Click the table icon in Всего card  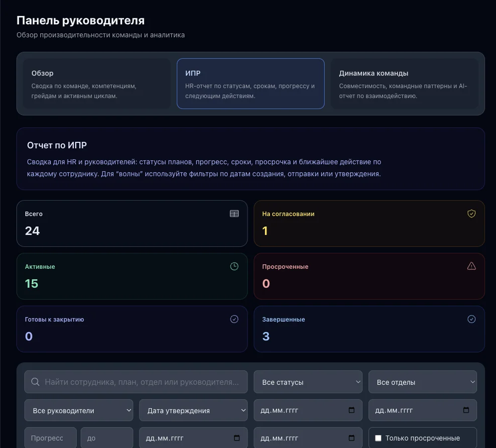234,214
